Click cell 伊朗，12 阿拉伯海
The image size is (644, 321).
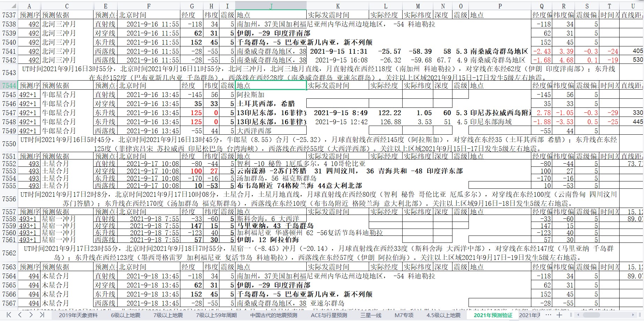tap(271, 240)
